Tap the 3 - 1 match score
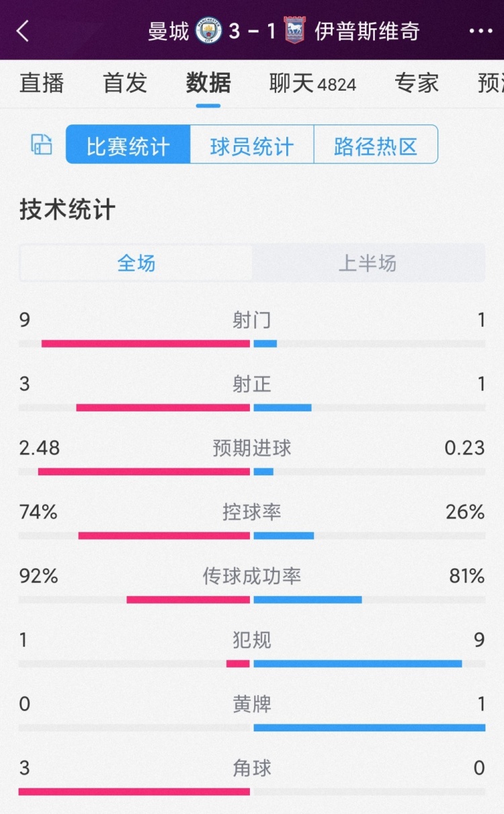 point(252,31)
